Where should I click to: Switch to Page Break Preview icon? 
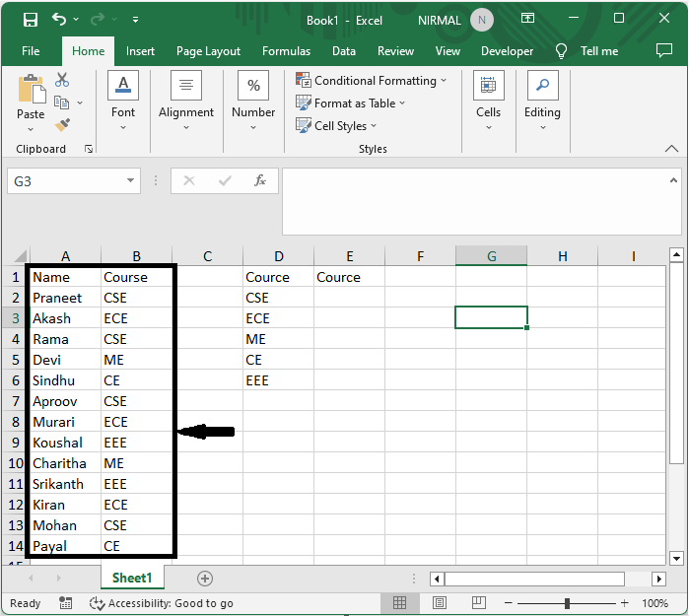click(478, 603)
